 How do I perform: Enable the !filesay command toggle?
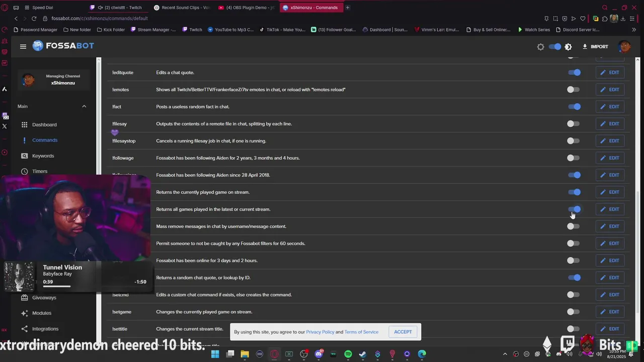tap(574, 124)
